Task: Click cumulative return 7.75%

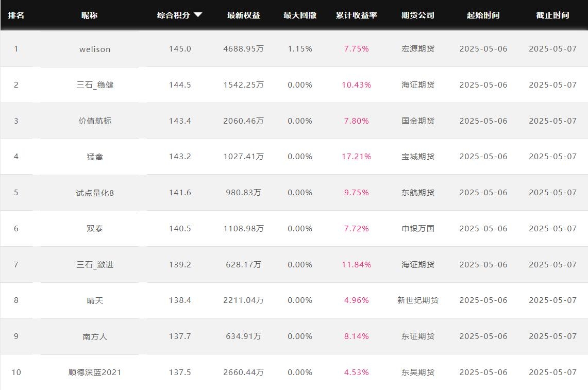Action: click(356, 49)
